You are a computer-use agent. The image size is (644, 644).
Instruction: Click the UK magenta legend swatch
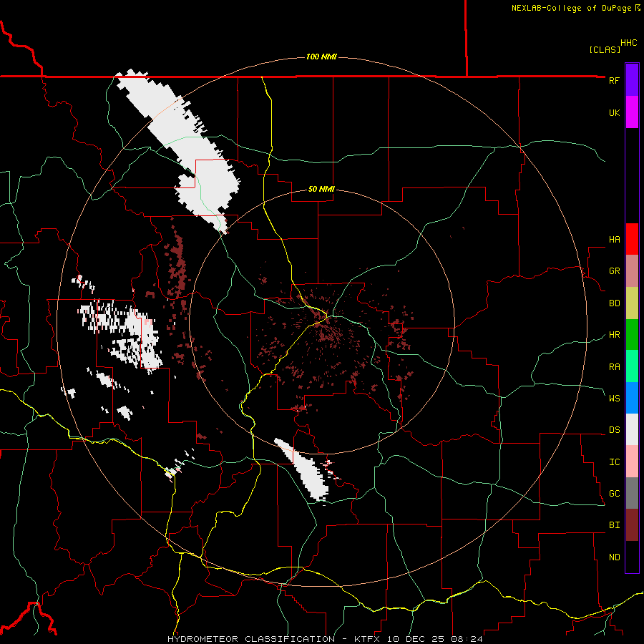pos(632,112)
